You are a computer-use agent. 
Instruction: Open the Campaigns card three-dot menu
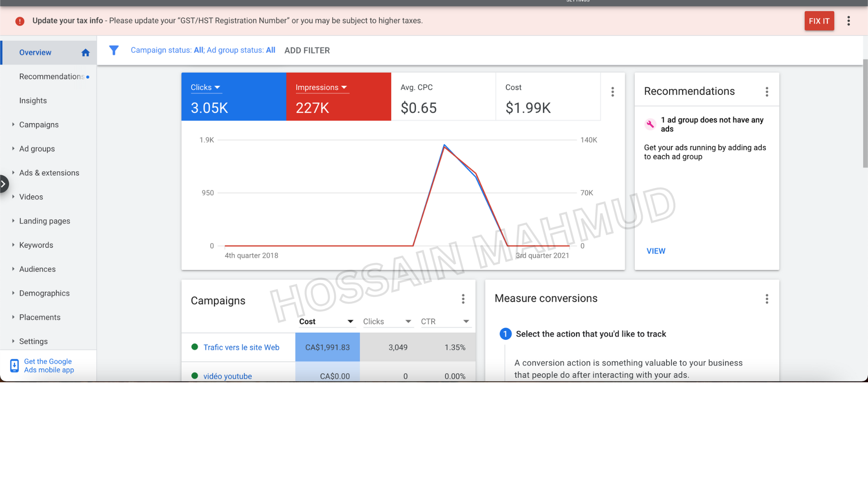point(463,299)
